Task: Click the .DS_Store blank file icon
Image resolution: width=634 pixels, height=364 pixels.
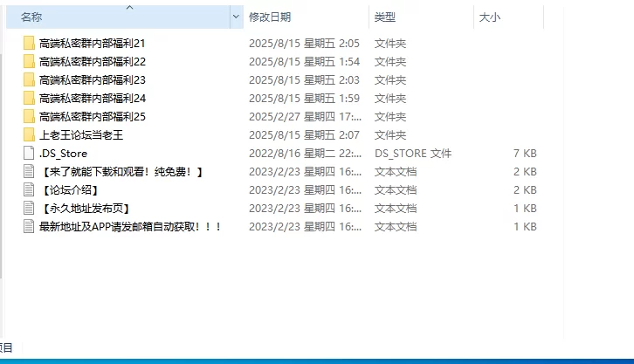Action: point(29,153)
